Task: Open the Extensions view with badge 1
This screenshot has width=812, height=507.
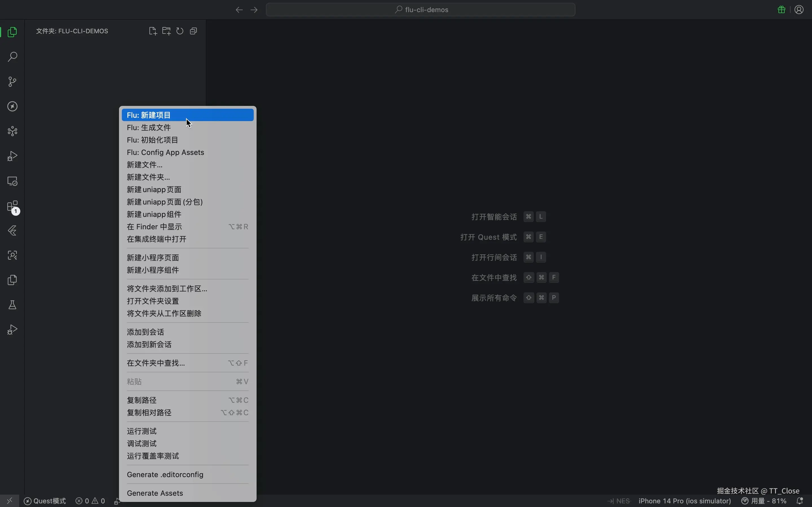Action: click(x=12, y=206)
